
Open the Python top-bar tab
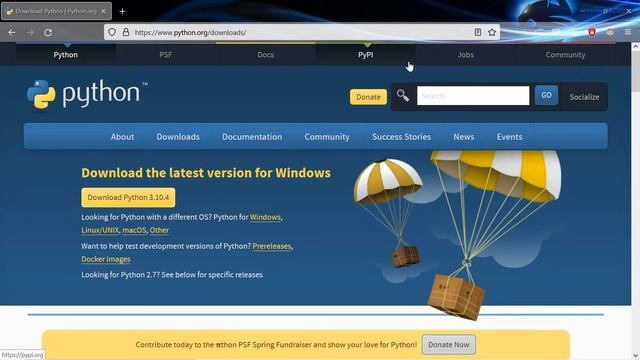66,55
